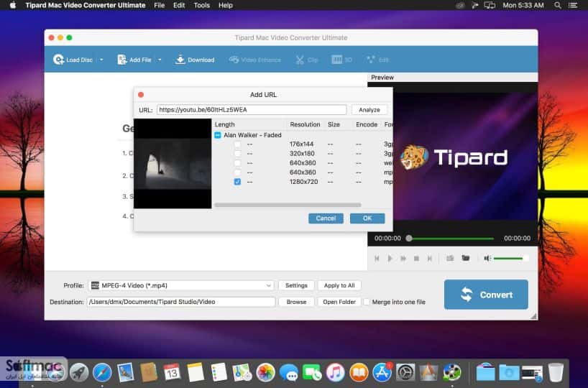588x388 pixels.
Task: Click the 1280x720 resolution text
Action: click(303, 182)
